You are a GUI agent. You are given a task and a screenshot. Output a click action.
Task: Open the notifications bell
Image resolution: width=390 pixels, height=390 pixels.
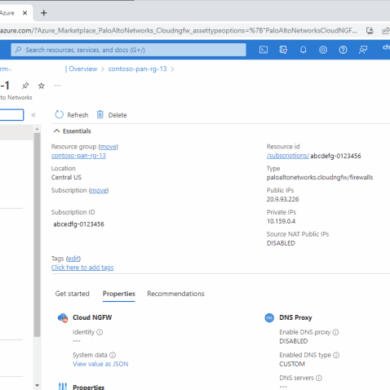tap(303, 50)
